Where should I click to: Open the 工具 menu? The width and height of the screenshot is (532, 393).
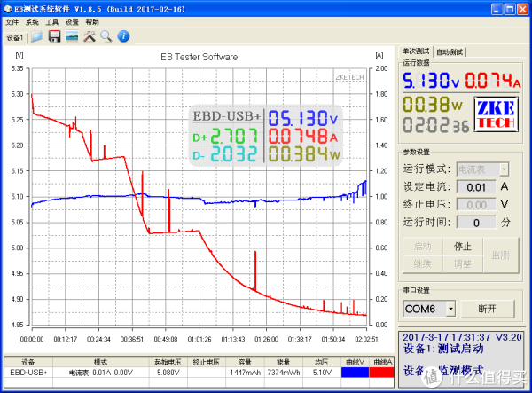point(52,22)
